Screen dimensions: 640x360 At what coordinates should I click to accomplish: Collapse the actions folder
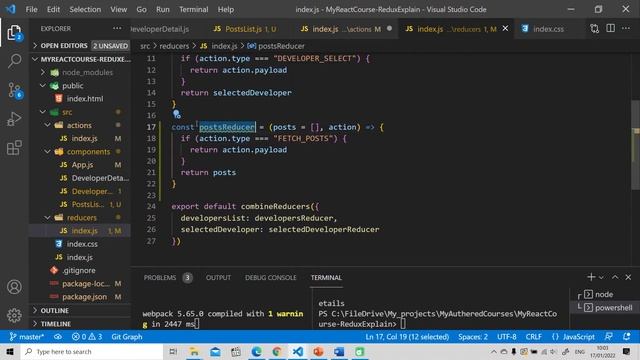(80, 125)
